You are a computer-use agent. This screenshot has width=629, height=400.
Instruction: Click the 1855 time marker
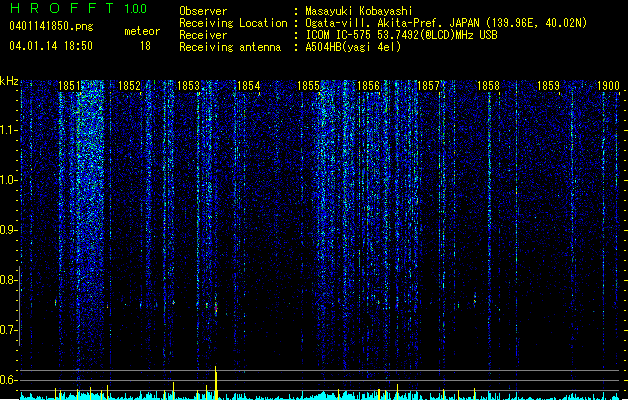click(308, 86)
